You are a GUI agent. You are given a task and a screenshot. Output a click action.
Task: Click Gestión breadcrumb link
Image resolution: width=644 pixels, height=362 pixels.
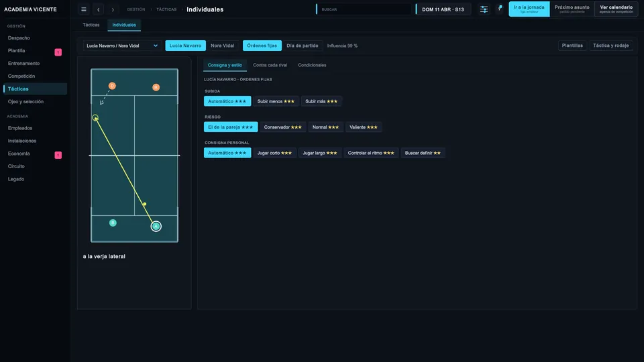(136, 9)
